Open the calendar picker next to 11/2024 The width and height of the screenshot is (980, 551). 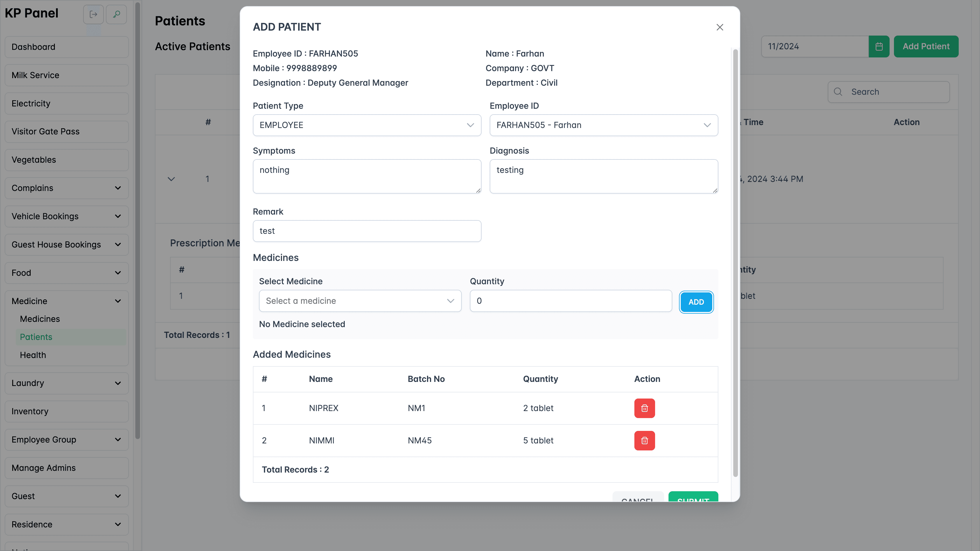point(879,46)
